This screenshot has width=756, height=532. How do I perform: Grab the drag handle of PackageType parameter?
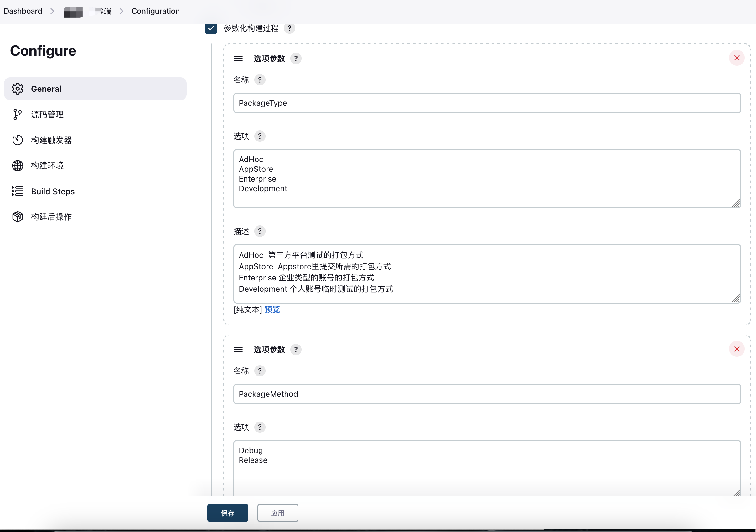[238, 59]
